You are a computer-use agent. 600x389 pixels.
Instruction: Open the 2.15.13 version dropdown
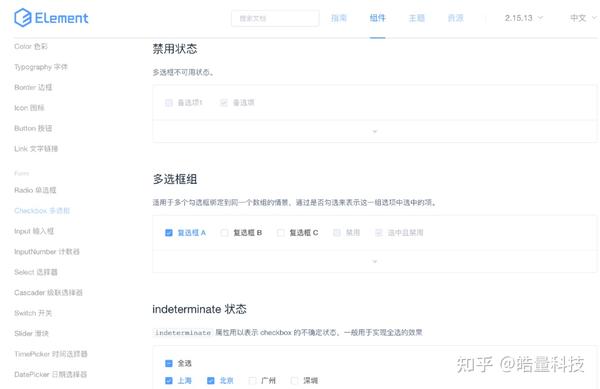pos(523,18)
